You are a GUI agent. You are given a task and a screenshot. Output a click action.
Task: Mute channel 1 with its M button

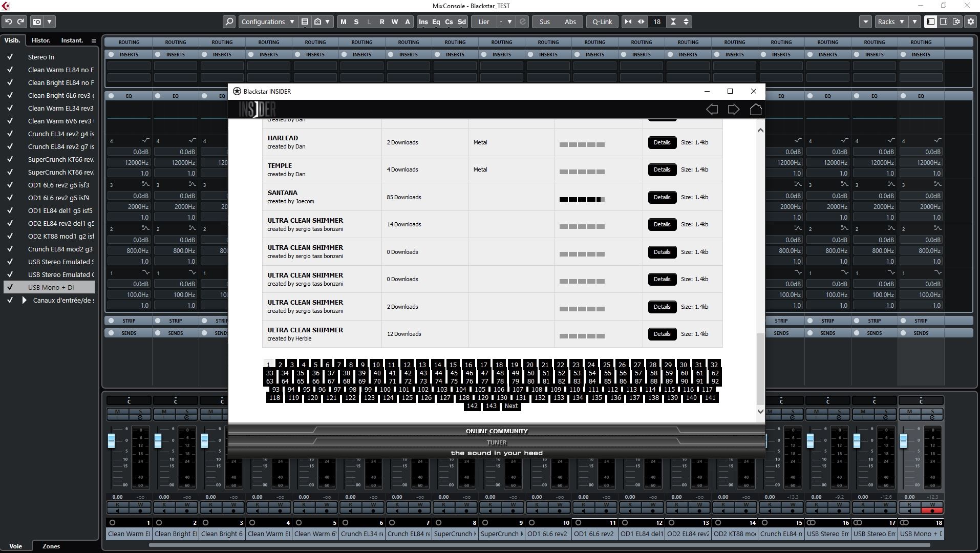click(117, 411)
